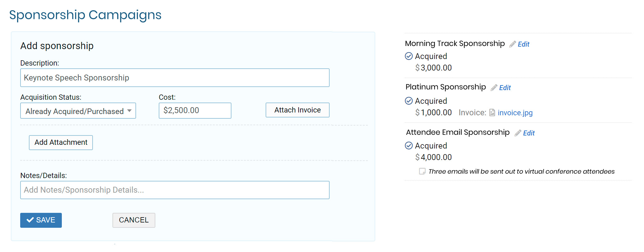Viewport: 644px width, 252px height.
Task: Click the Acquired checkmark icon under Morning Track Sponsorship
Action: point(409,56)
